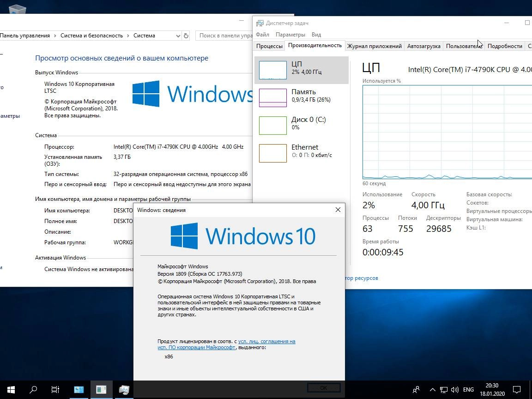Select the Ethernet performance entry
Screen dimensions: 532x399
click(301, 153)
